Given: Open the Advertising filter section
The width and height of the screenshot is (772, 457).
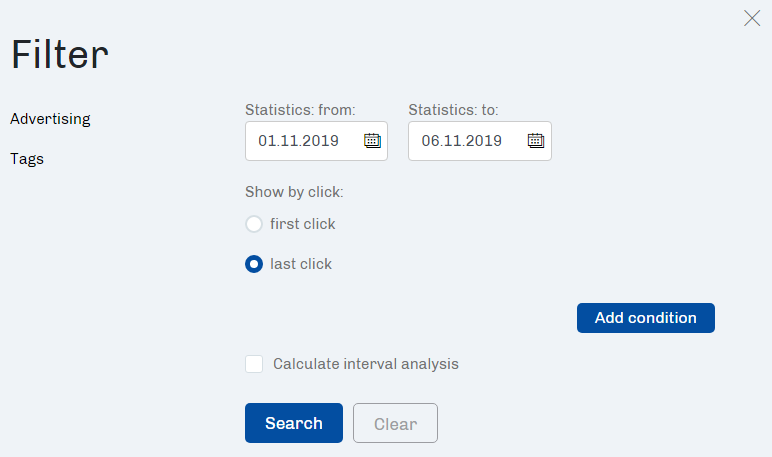Looking at the screenshot, I should [50, 119].
